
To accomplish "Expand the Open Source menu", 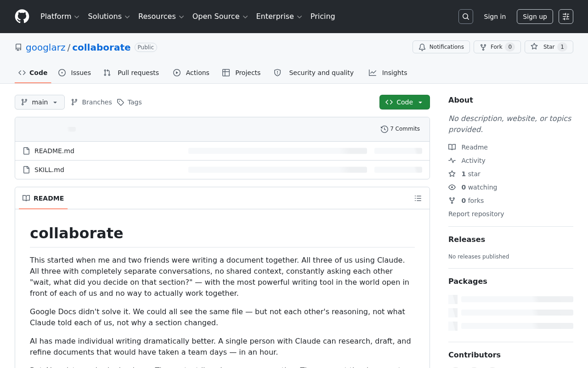I will point(220,17).
